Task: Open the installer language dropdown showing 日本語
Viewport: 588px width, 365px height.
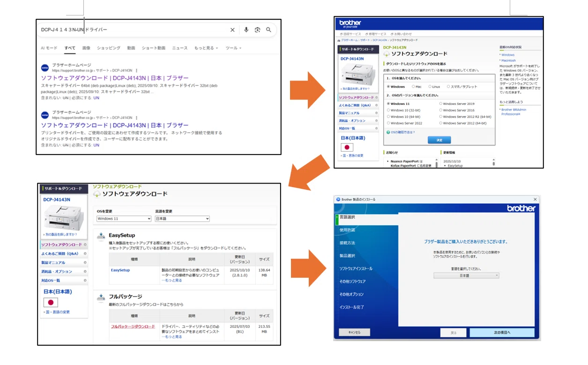Action: [x=466, y=276]
